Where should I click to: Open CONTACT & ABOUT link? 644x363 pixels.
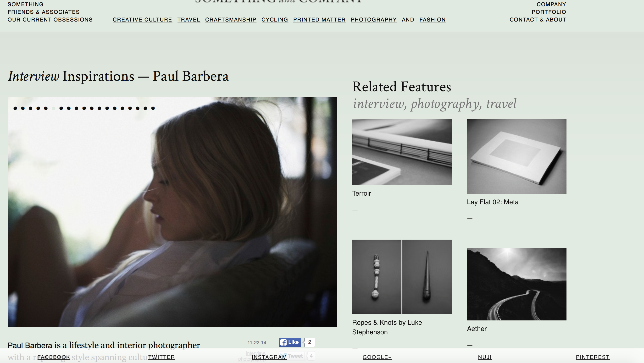(538, 19)
